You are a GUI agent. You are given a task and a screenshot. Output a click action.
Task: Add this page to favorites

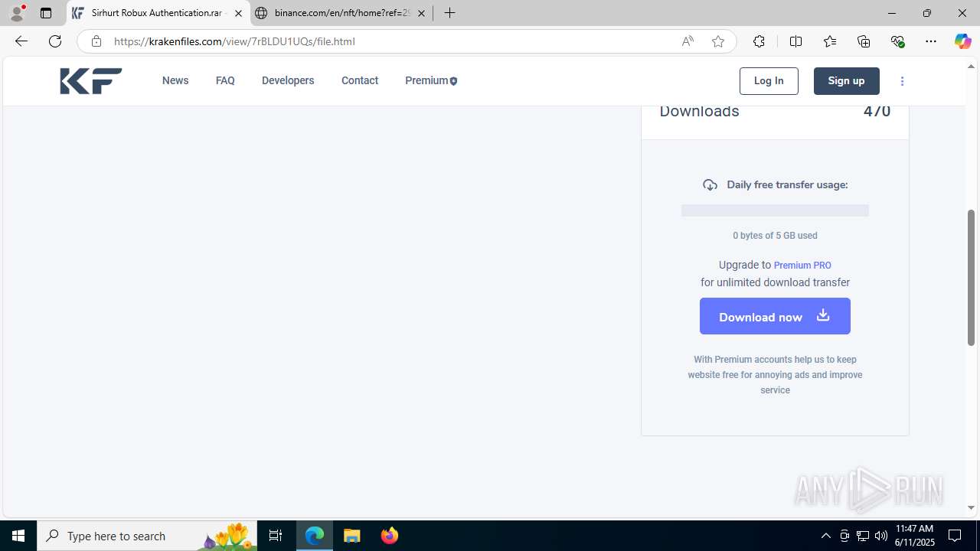(718, 41)
